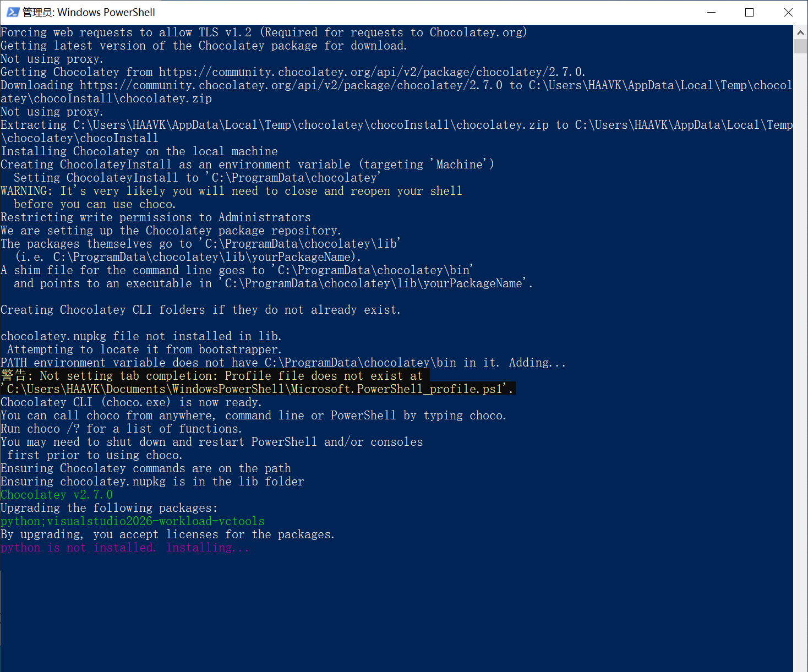
Task: Click the magenta 'python is not installed' line
Action: pos(125,548)
